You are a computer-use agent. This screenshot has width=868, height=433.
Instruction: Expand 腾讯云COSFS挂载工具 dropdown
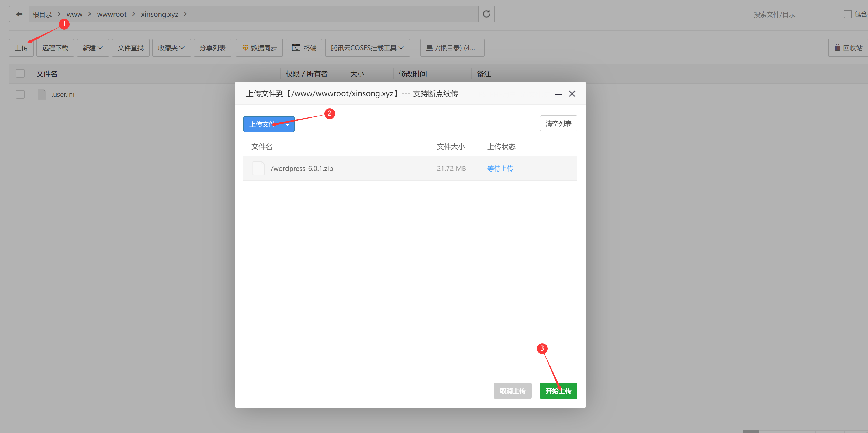point(367,48)
